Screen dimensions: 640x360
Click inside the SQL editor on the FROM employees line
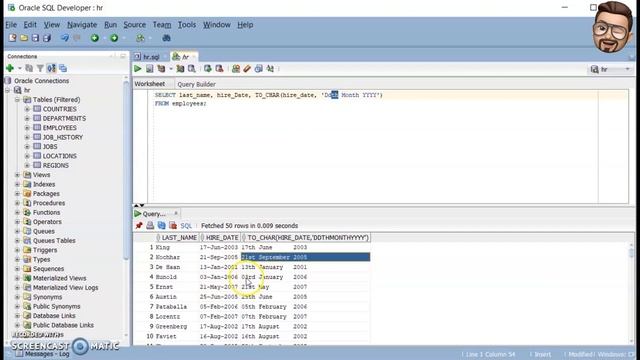click(180, 104)
